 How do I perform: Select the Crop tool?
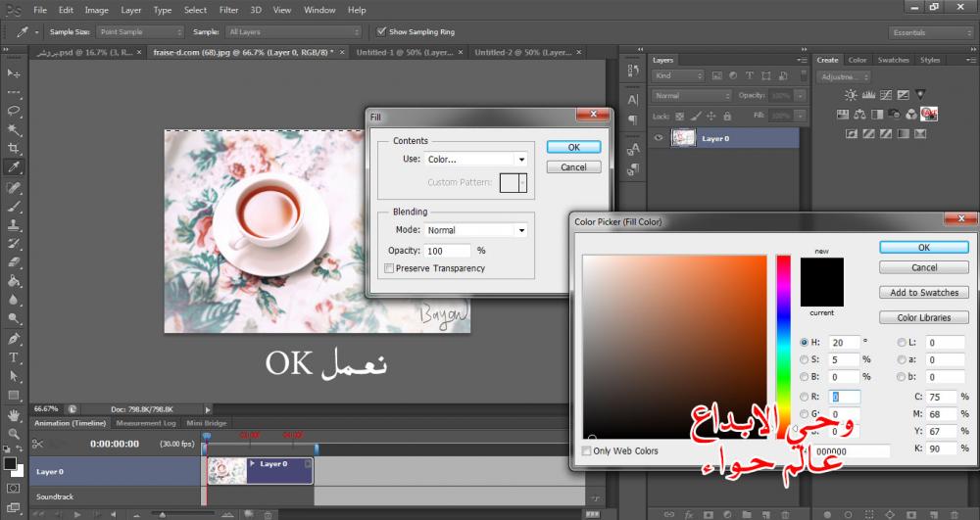14,148
